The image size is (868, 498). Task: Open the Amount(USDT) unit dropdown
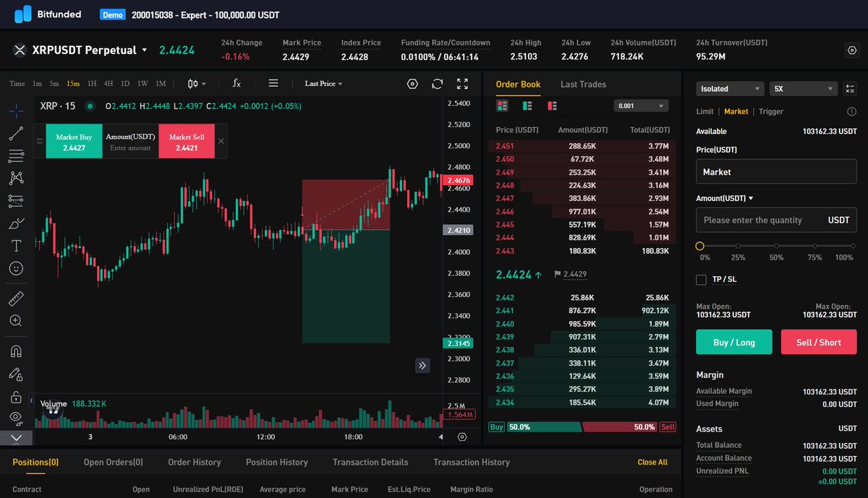pyautogui.click(x=725, y=198)
